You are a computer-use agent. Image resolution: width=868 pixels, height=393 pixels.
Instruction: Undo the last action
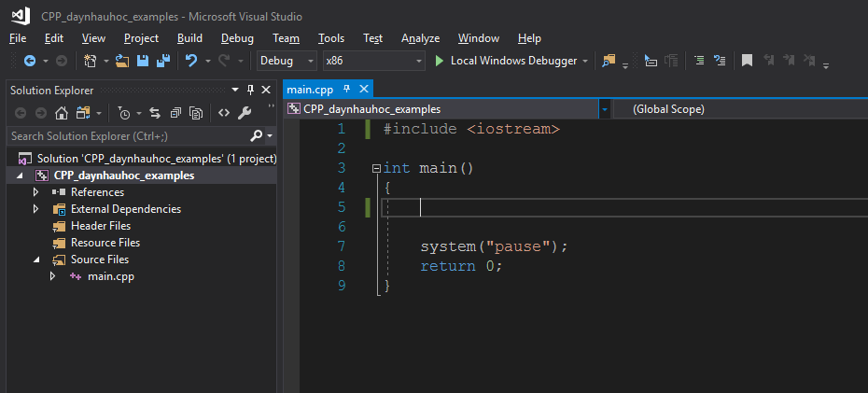(191, 61)
